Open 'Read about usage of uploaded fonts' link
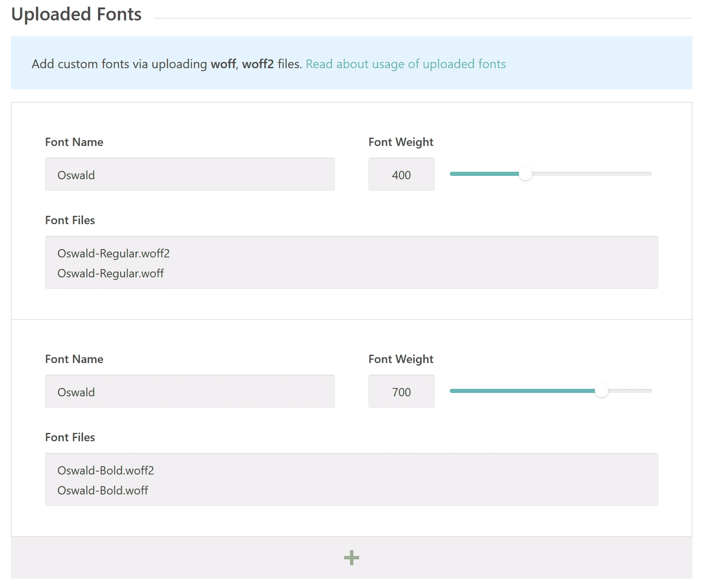 [x=406, y=64]
